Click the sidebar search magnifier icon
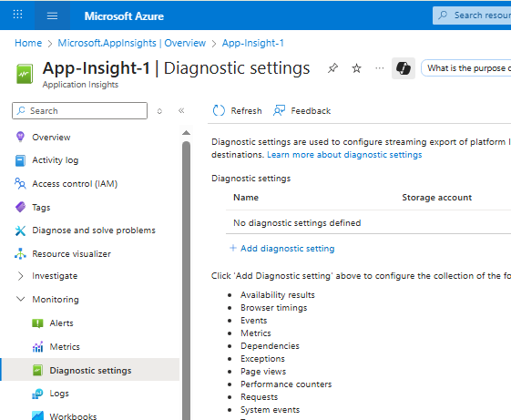The height and width of the screenshot is (420, 511). (21, 110)
